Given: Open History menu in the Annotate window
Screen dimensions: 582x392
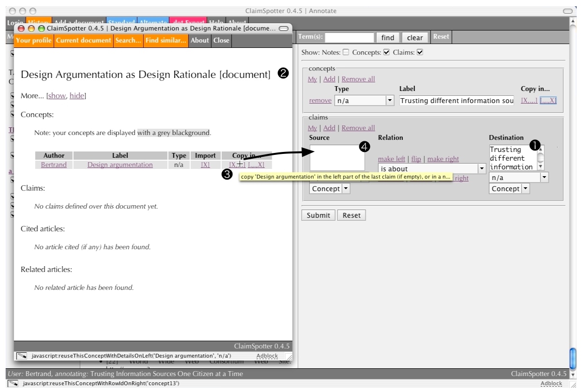Looking at the screenshot, I should pyautogui.click(x=38, y=22).
